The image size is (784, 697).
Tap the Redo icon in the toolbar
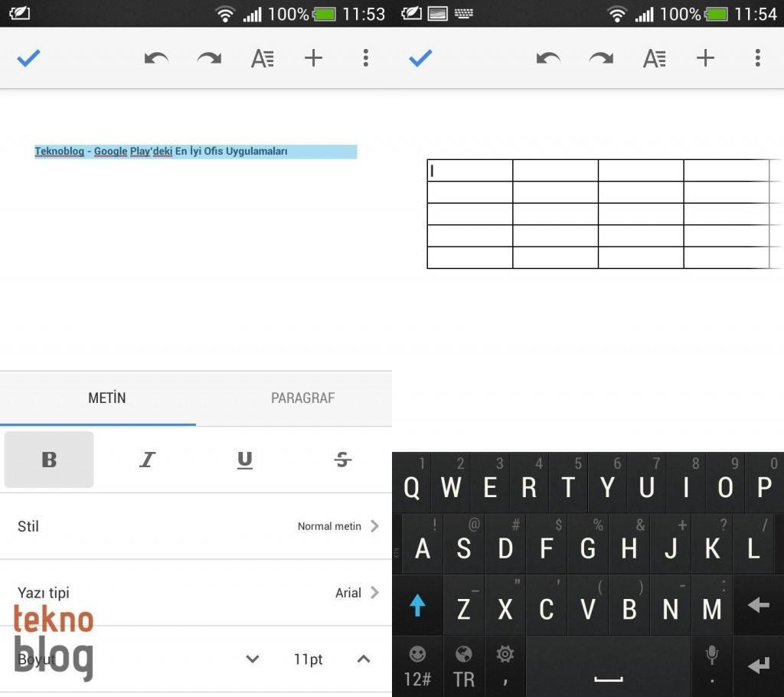tap(209, 57)
